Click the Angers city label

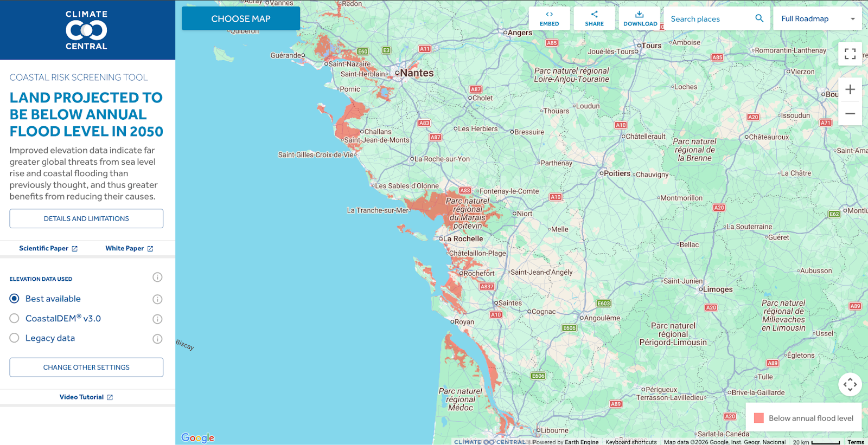pos(520,33)
